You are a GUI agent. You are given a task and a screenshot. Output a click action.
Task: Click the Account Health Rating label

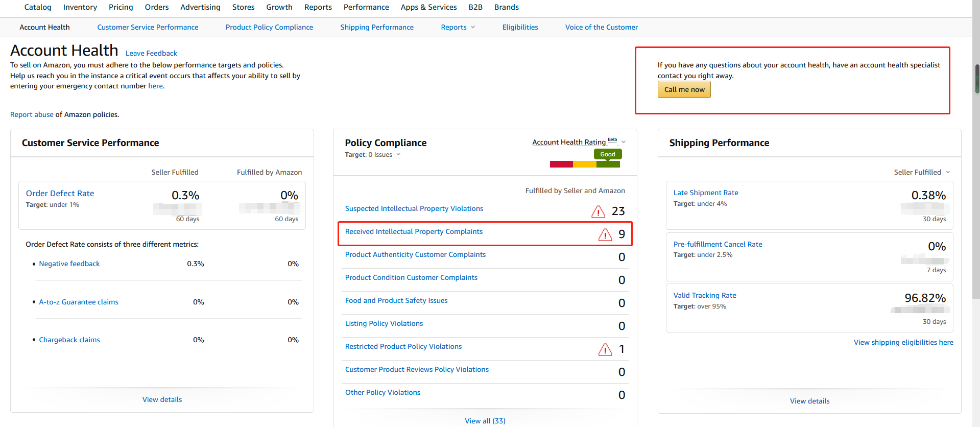click(569, 143)
